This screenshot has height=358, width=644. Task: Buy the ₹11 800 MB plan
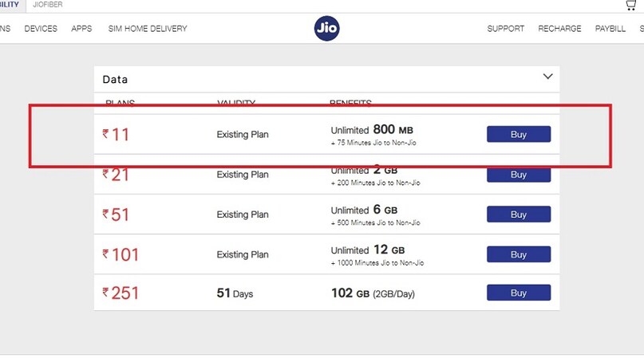point(519,135)
